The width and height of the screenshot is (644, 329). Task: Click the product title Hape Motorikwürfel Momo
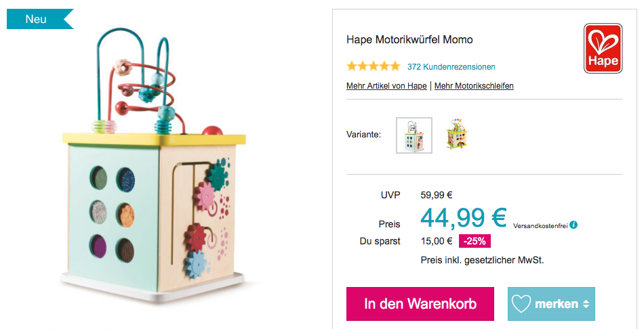pyautogui.click(x=409, y=40)
